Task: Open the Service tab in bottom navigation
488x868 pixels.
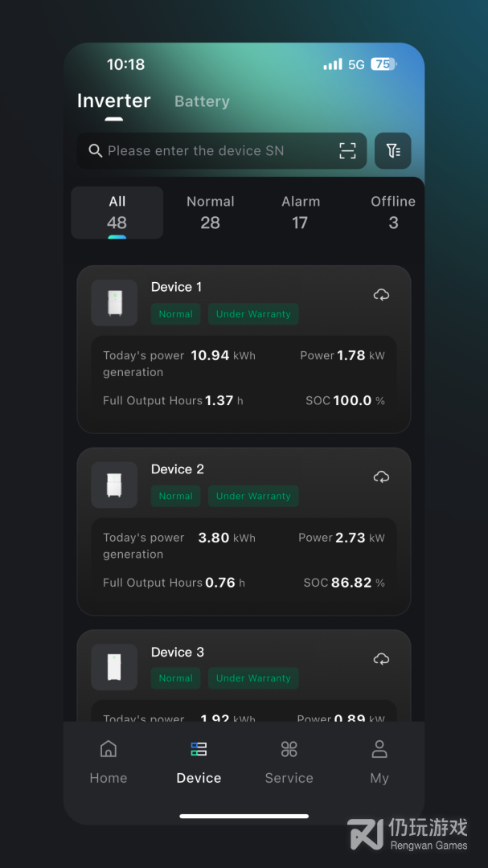Action: click(289, 763)
